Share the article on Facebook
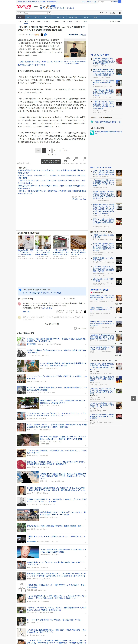Image resolution: width=138 pixels, height=644 pixels. [45, 35]
